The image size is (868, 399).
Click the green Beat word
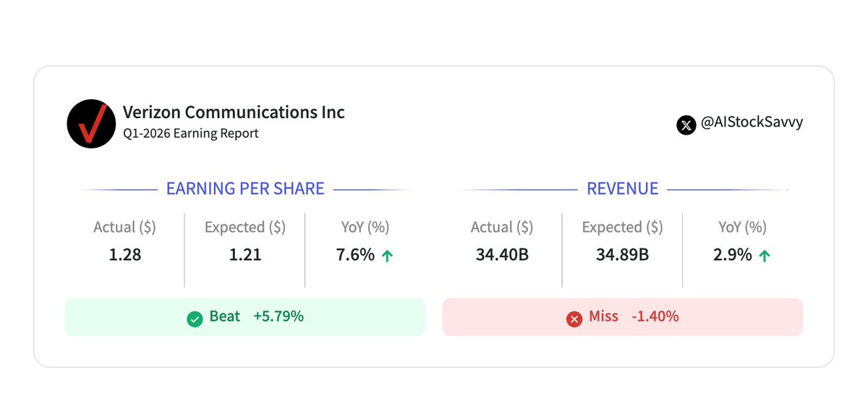[225, 316]
